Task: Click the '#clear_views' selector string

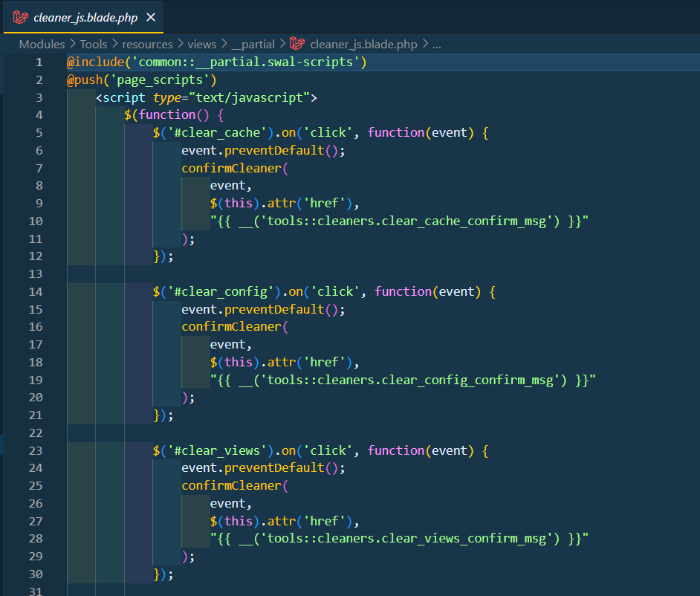Action: click(x=217, y=450)
